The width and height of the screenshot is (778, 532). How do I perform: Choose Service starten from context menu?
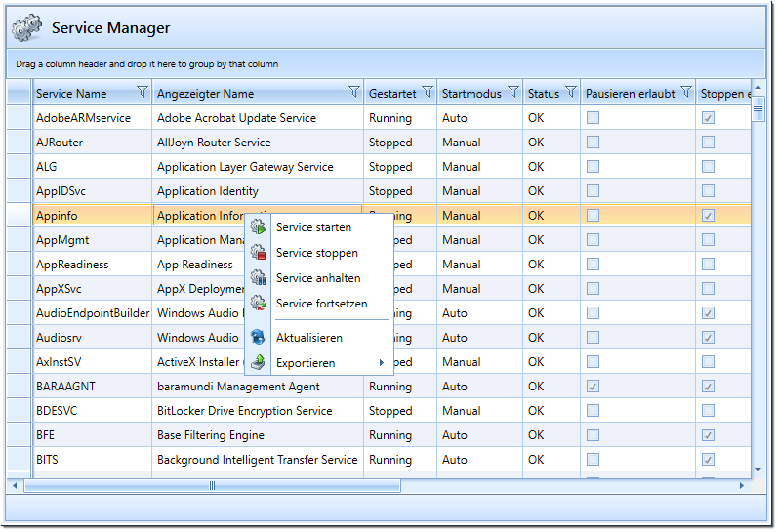tap(320, 227)
